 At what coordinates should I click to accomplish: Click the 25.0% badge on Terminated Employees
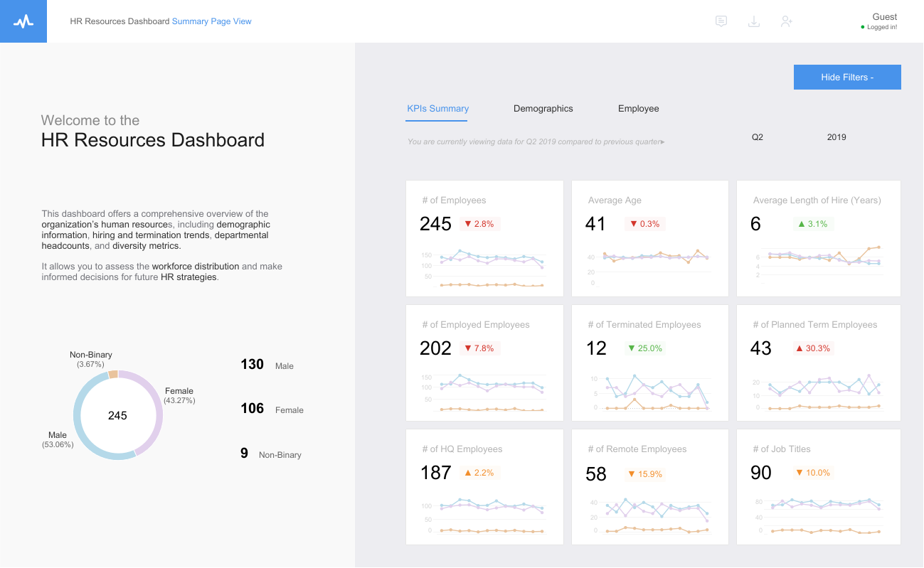pyautogui.click(x=645, y=348)
